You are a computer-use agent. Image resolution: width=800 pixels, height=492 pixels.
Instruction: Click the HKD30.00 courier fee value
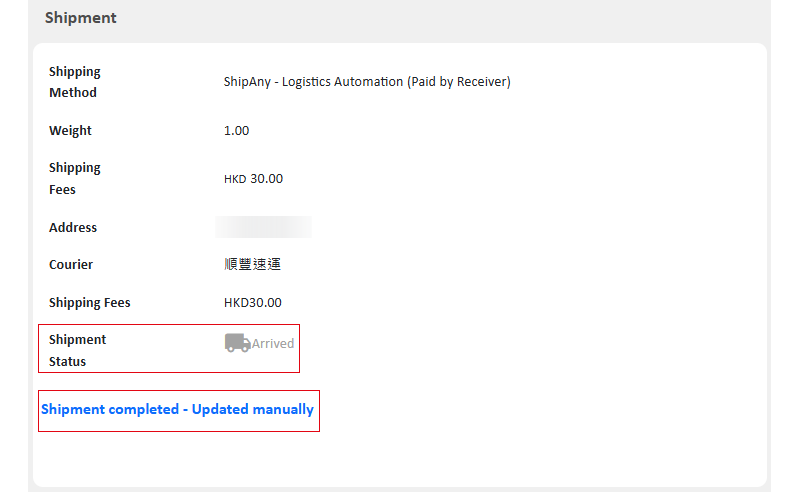[x=253, y=303]
